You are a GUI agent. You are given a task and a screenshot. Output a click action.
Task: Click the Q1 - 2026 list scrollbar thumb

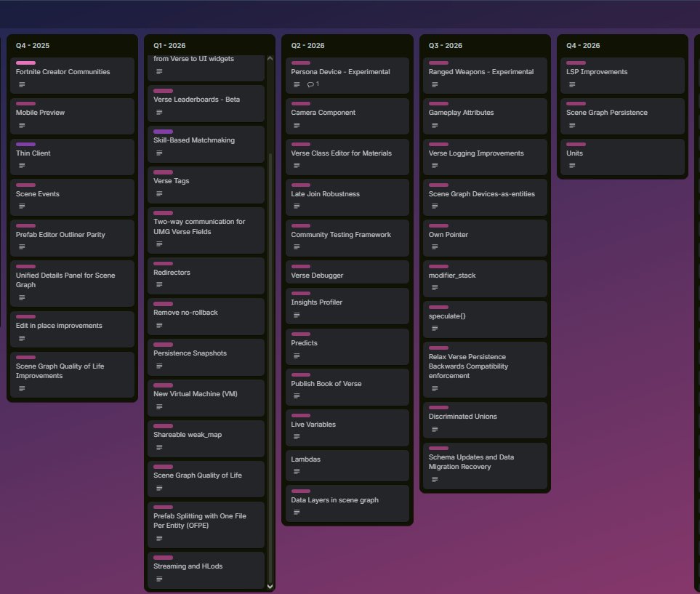pos(270,366)
